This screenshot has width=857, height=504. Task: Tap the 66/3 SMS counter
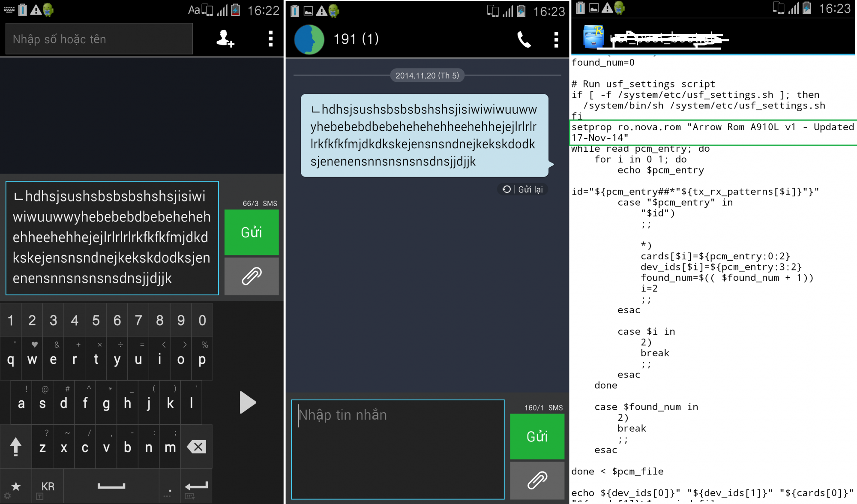pos(260,203)
